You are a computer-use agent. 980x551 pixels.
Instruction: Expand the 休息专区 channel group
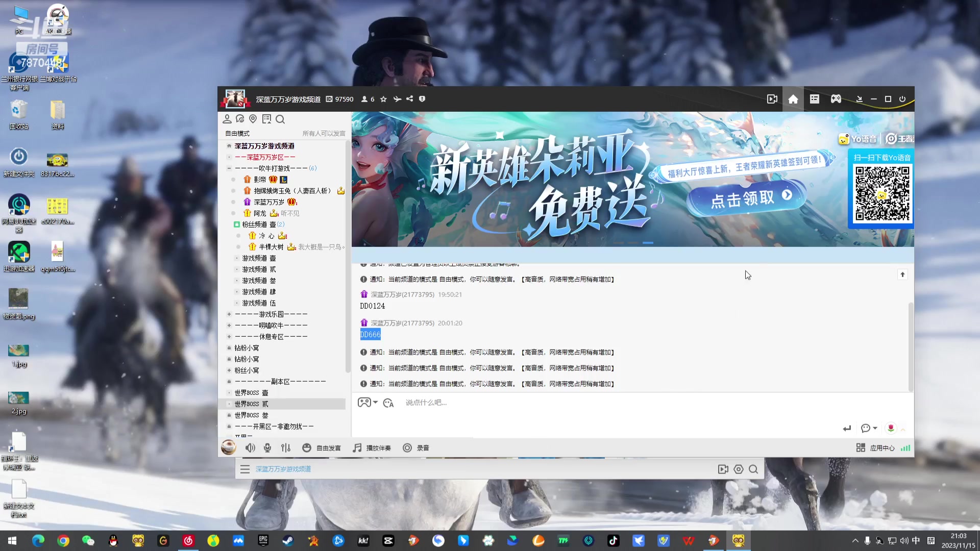[x=229, y=337]
